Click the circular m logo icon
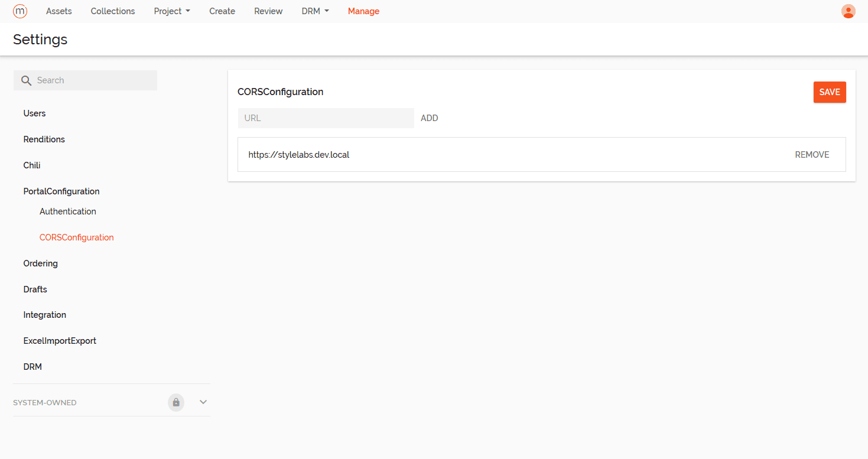 [x=20, y=11]
